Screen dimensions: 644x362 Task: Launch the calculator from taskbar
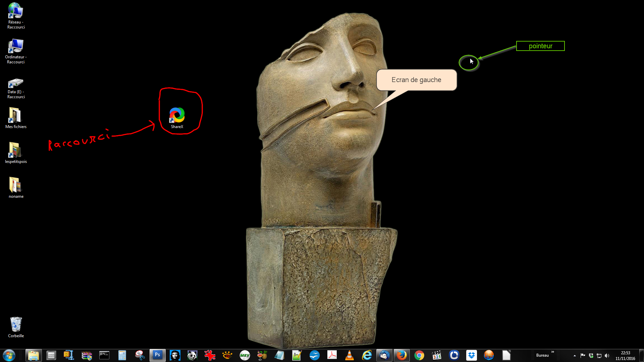click(x=122, y=355)
